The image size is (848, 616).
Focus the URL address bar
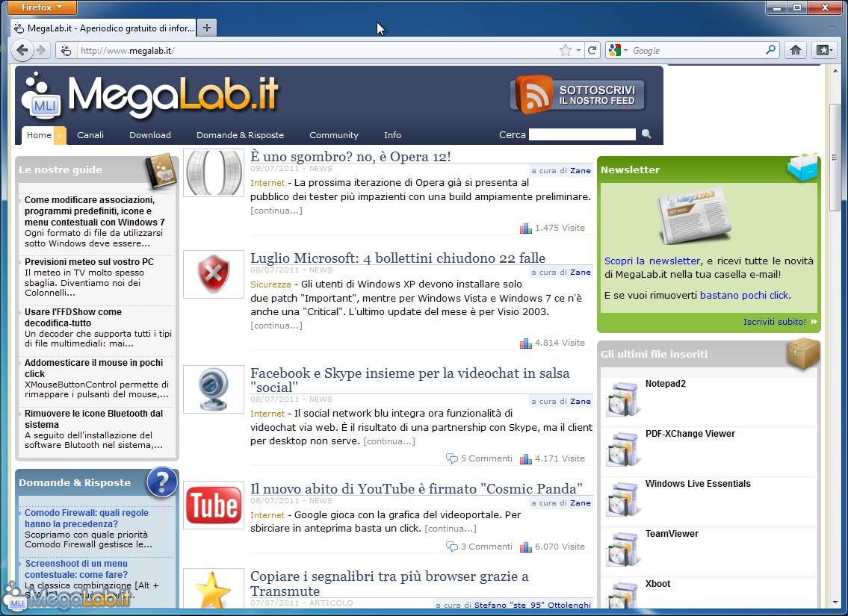(316, 50)
